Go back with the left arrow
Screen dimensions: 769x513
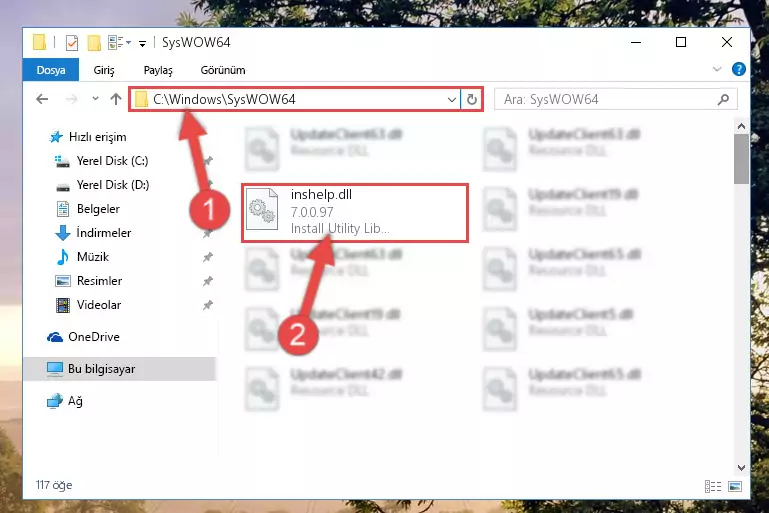(42, 100)
